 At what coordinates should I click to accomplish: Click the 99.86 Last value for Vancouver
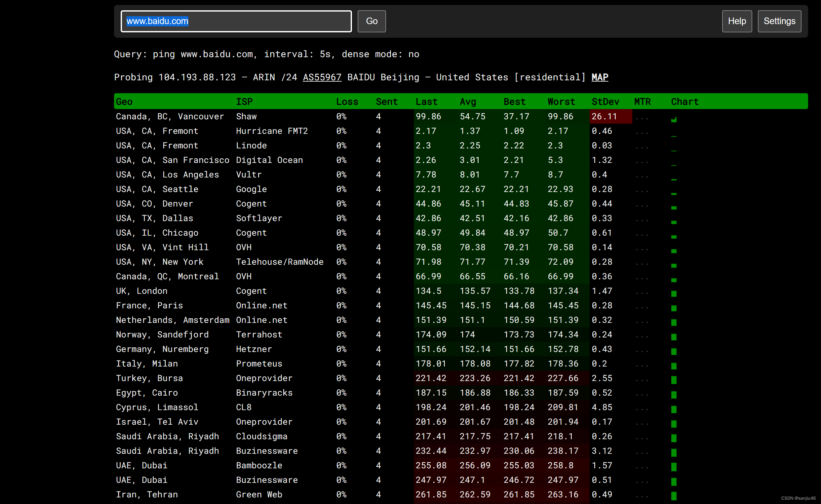click(428, 116)
